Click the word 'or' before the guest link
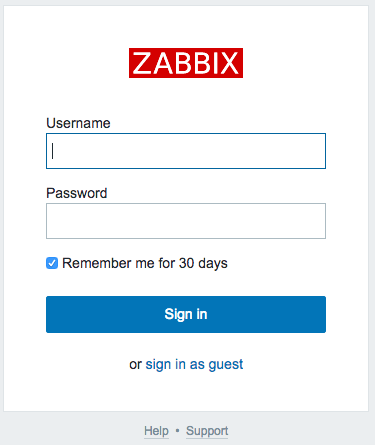Viewport: 375px width, 445px height. tap(135, 365)
